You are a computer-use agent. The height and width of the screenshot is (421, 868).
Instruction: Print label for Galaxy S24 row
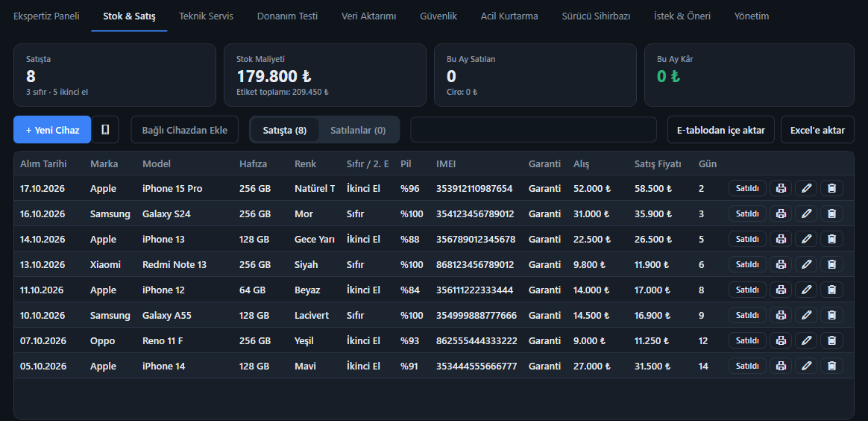(781, 213)
